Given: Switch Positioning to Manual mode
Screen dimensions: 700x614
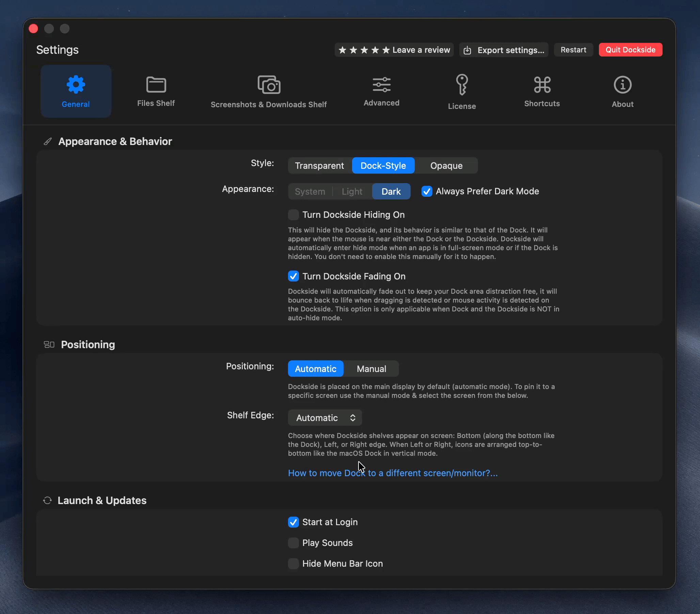Looking at the screenshot, I should point(371,369).
